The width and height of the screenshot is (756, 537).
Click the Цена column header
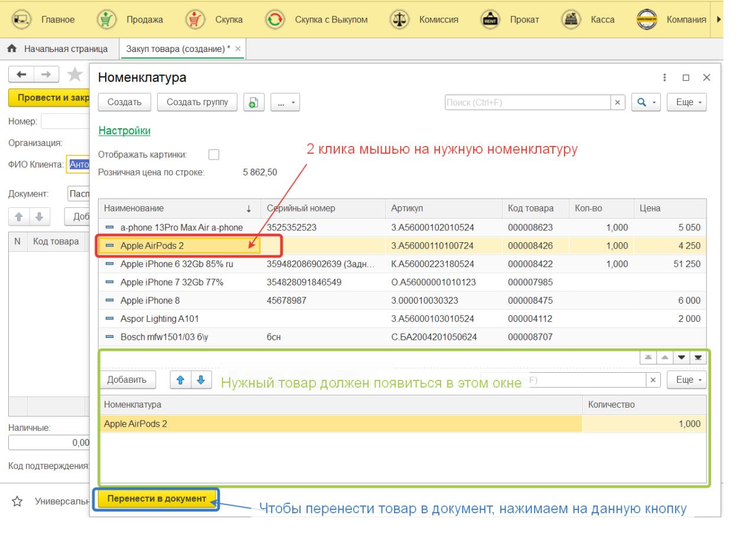coord(670,209)
